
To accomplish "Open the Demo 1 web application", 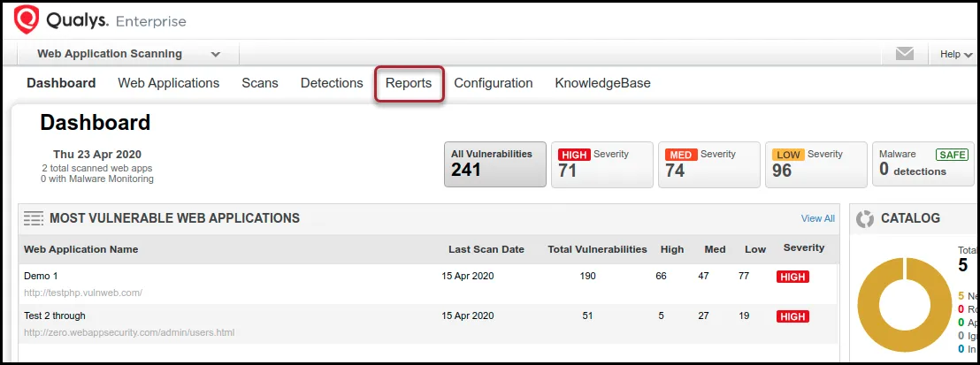I will [x=41, y=276].
